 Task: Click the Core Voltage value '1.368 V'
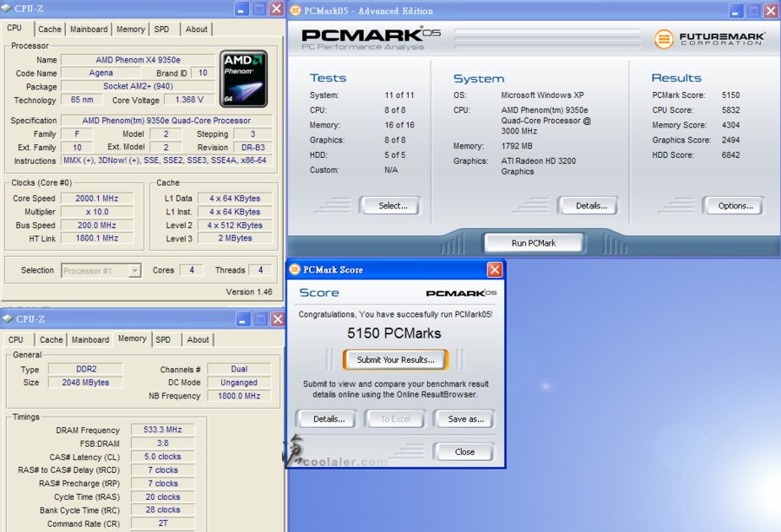(x=189, y=100)
